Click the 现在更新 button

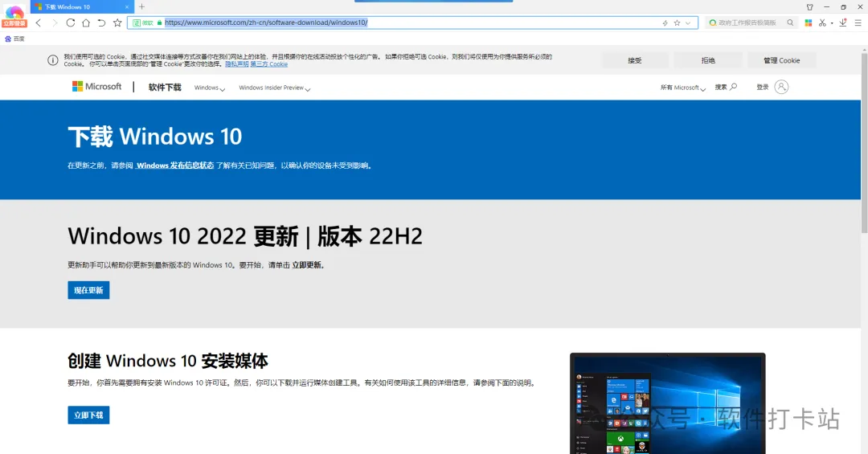pyautogui.click(x=88, y=290)
